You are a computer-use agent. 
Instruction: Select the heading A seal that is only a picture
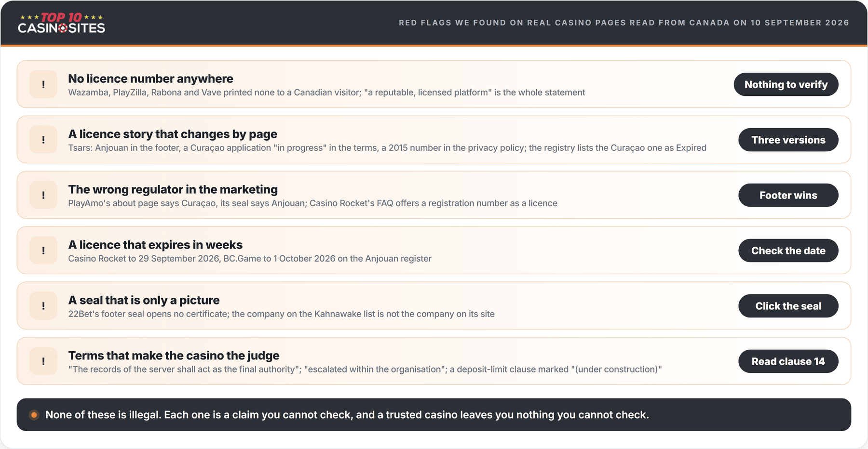(144, 300)
